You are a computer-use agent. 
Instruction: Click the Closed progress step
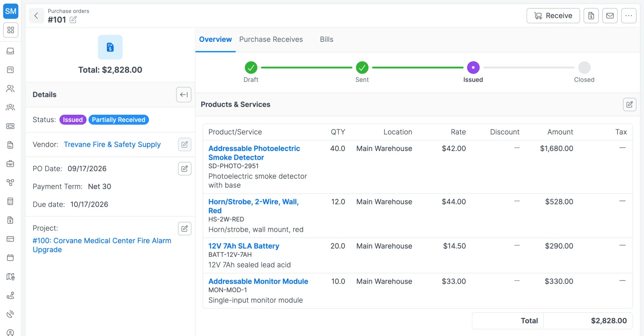584,68
